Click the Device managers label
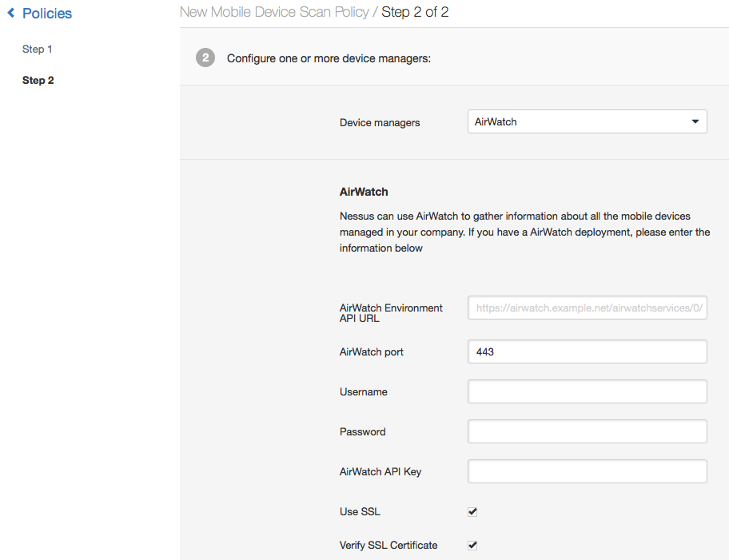The height and width of the screenshot is (560, 729). (380, 123)
